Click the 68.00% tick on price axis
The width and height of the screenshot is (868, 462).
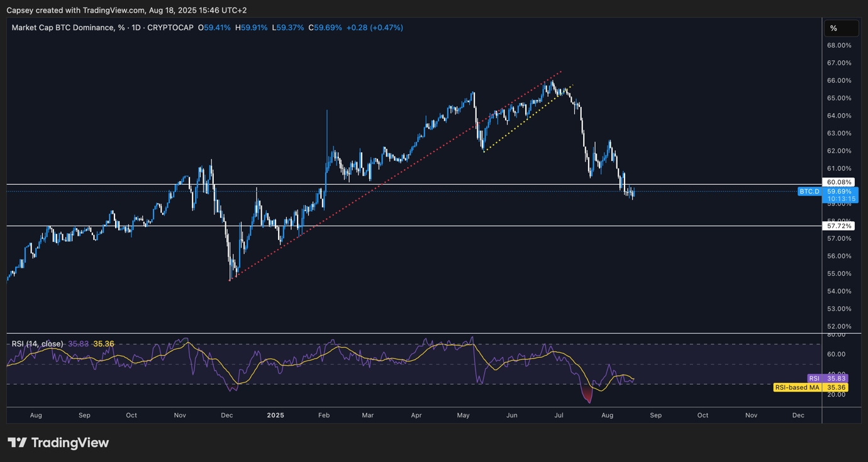(840, 45)
